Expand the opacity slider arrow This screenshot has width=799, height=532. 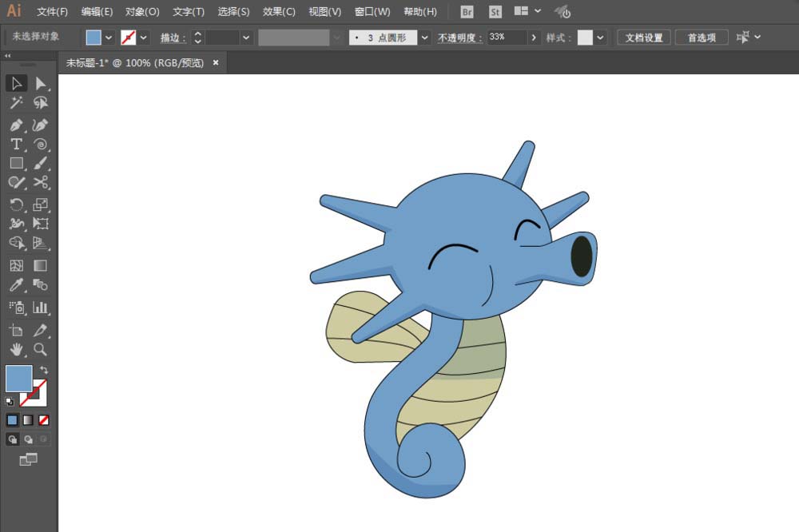[x=533, y=38]
